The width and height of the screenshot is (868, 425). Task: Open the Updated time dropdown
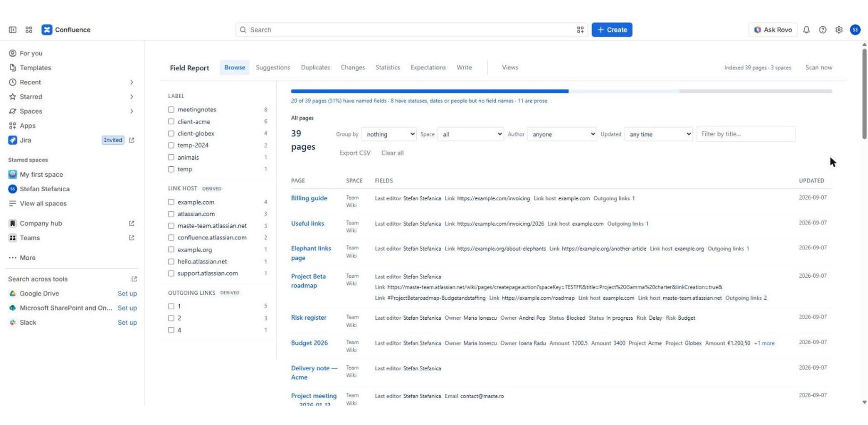click(658, 134)
